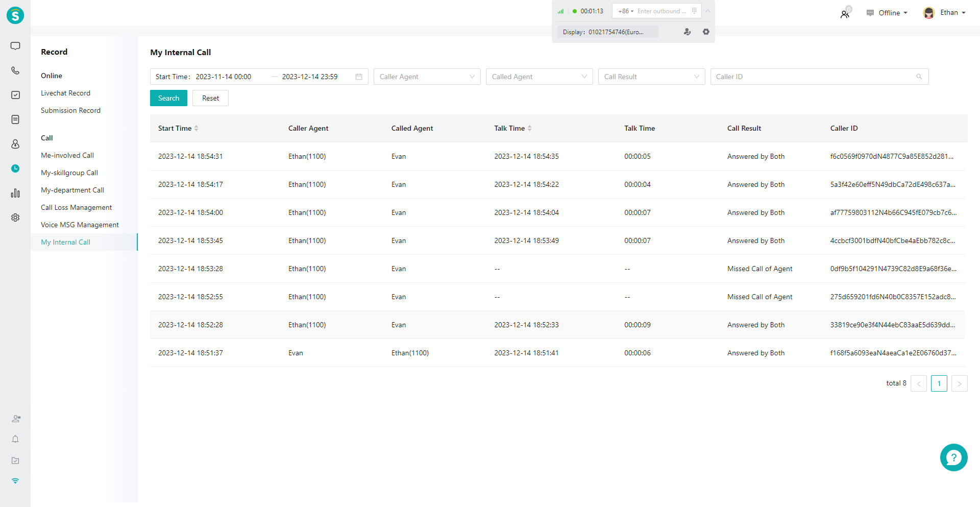Open the phone calls sidebar icon
Image resolution: width=980 pixels, height=507 pixels.
click(15, 70)
